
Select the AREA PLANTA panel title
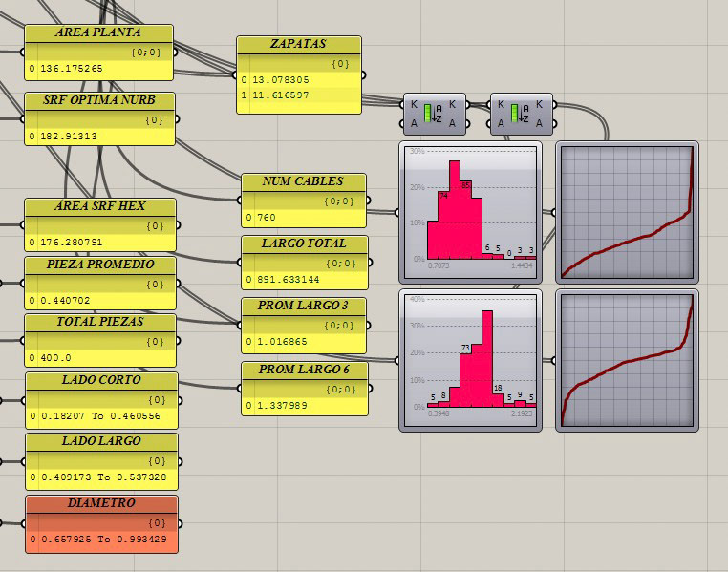click(x=98, y=32)
